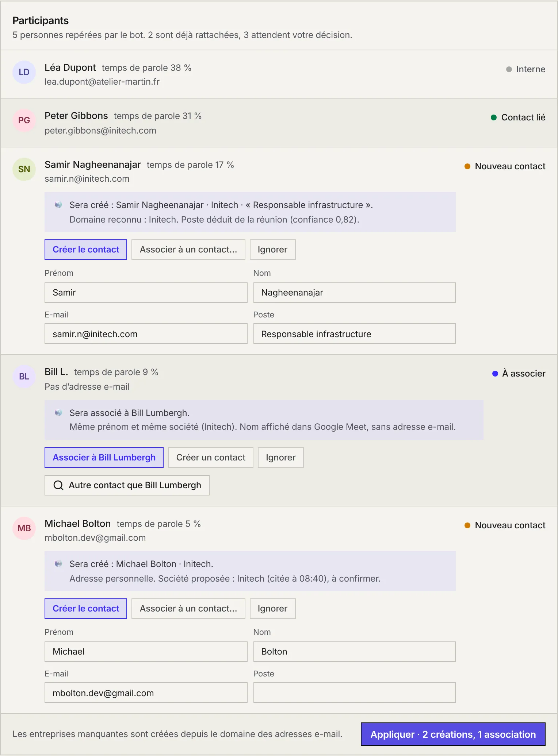Click the suggestion icon beside 'Sera associé à Bill Lumbergh'

(x=58, y=413)
